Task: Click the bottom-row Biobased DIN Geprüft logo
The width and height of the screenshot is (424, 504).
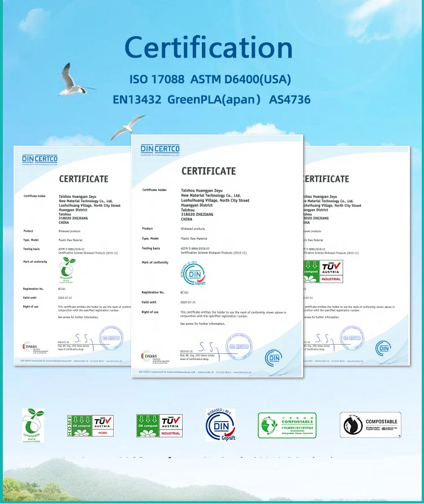Action: click(220, 424)
